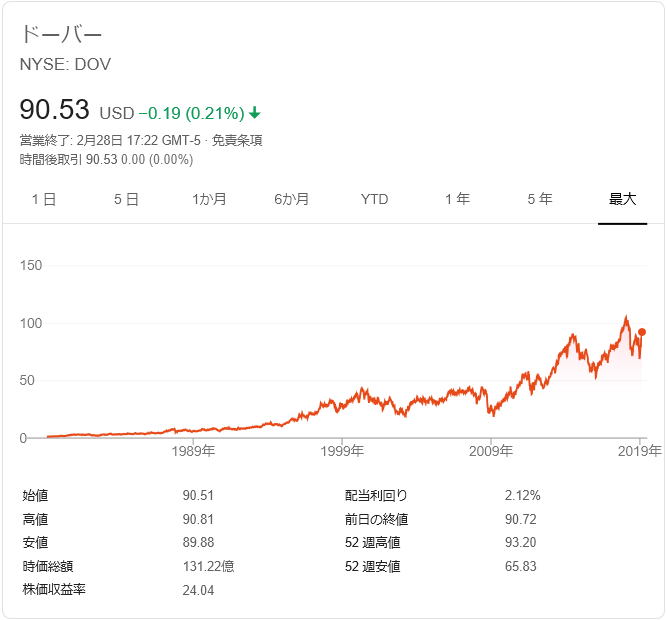Click the NYSE: DOV ticker text

click(66, 64)
